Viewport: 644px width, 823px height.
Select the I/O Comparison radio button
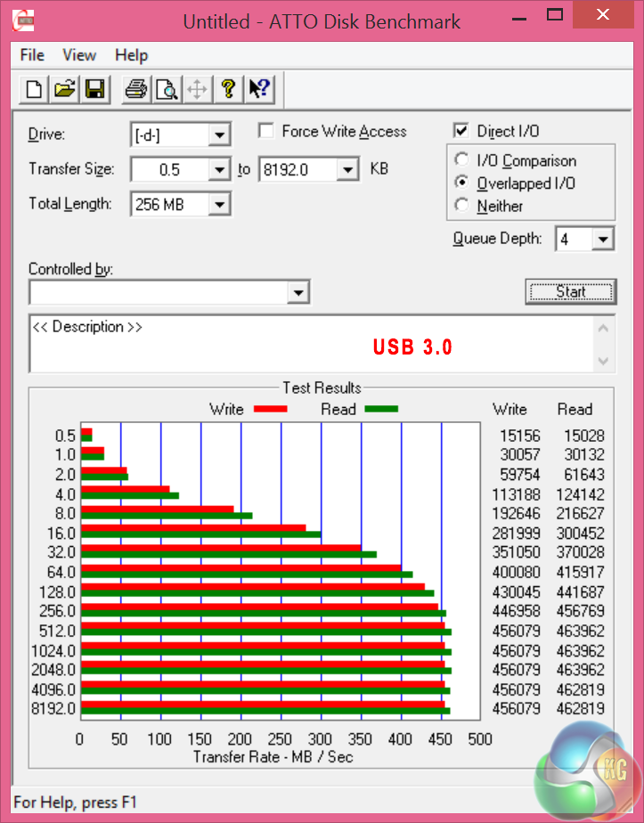click(461, 159)
